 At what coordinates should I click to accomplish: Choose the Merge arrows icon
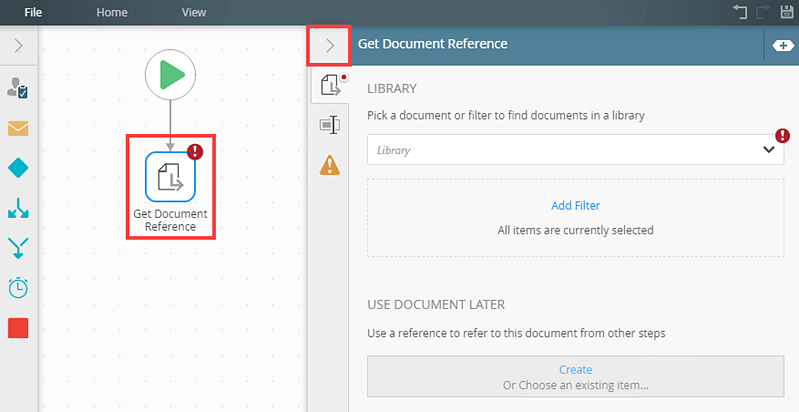[x=18, y=249]
